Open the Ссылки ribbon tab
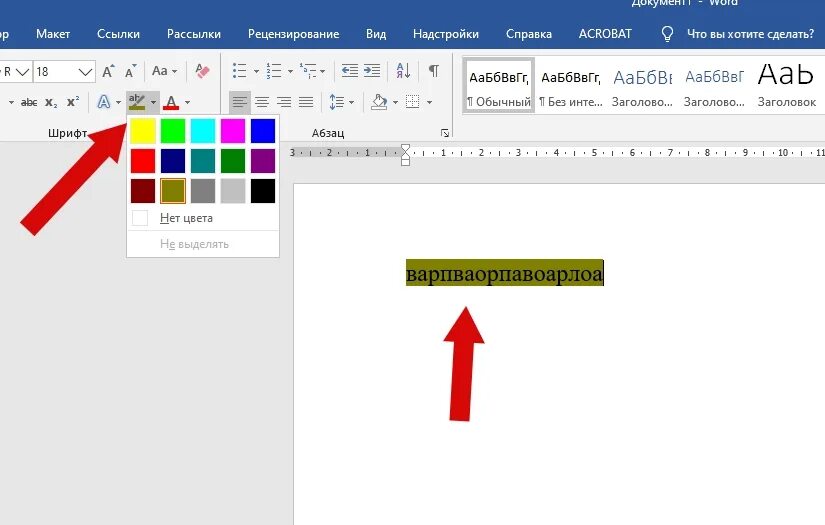The height and width of the screenshot is (525, 825). click(118, 34)
